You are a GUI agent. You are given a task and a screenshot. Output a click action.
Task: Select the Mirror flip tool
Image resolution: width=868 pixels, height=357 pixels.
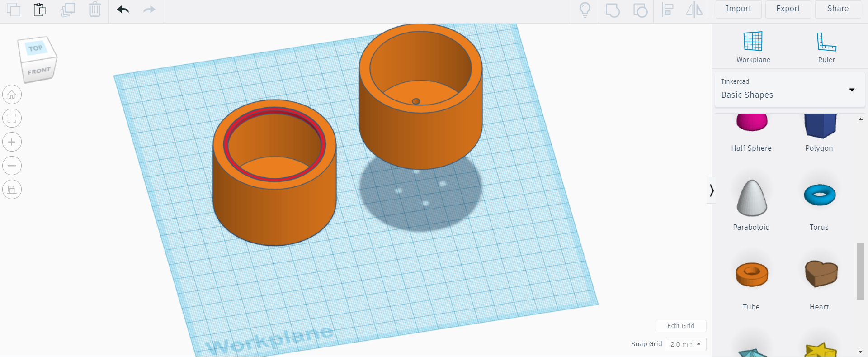click(694, 10)
